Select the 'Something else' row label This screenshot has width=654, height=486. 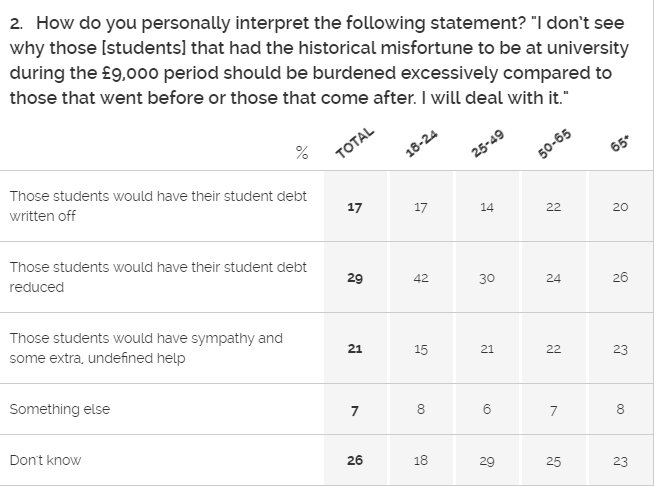pyautogui.click(x=60, y=409)
